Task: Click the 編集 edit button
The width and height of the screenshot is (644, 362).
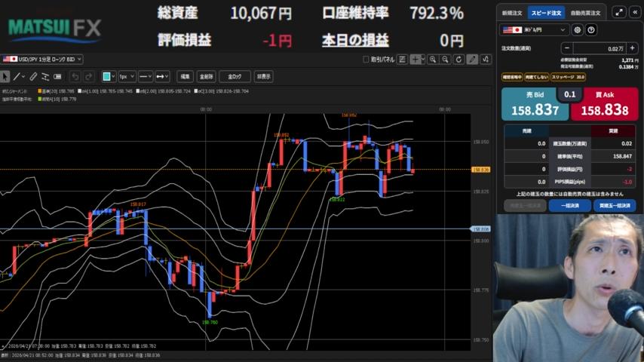Action: (186, 76)
